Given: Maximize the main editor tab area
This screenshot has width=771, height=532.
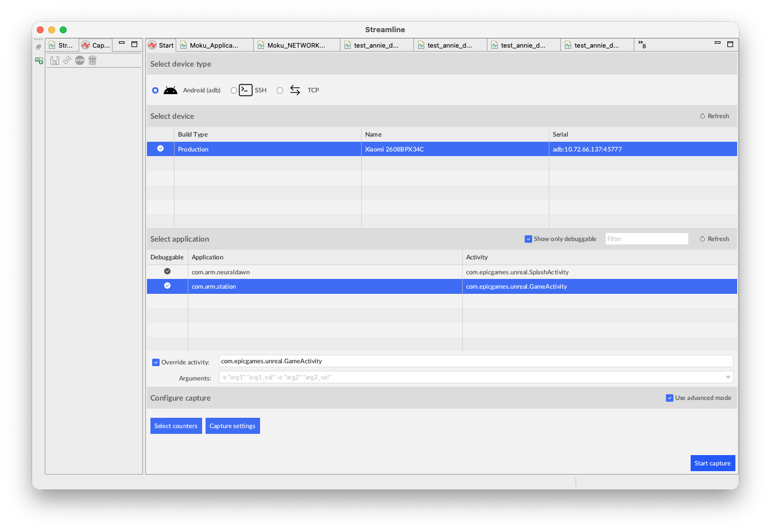Looking at the screenshot, I should tap(730, 44).
